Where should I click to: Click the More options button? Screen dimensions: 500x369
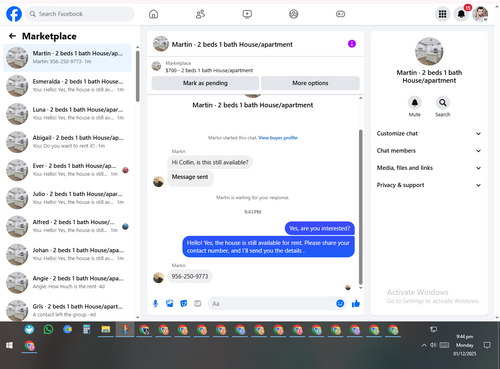310,83
